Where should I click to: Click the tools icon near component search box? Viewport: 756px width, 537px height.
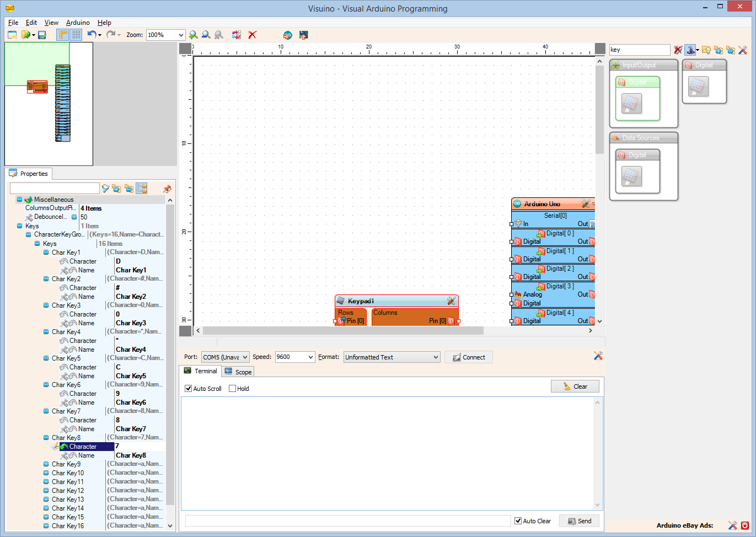tap(743, 50)
